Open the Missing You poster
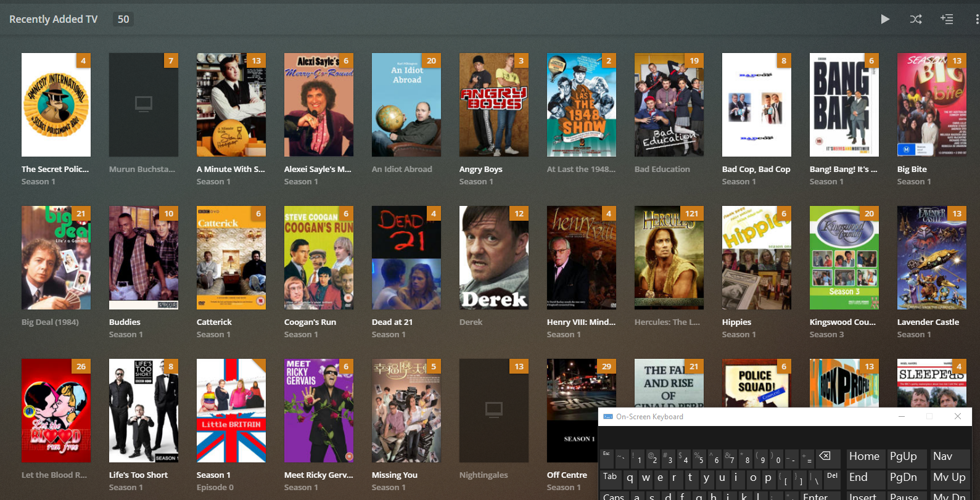Image resolution: width=980 pixels, height=500 pixels. [x=406, y=411]
